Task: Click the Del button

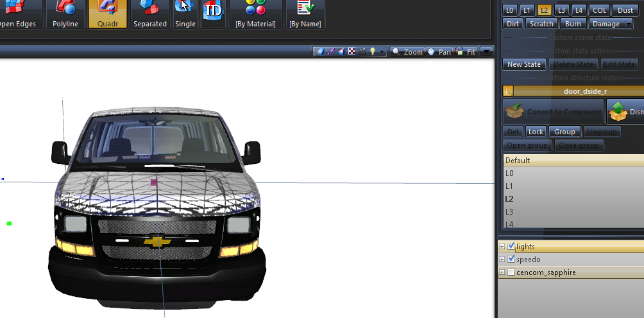Action: tap(513, 132)
